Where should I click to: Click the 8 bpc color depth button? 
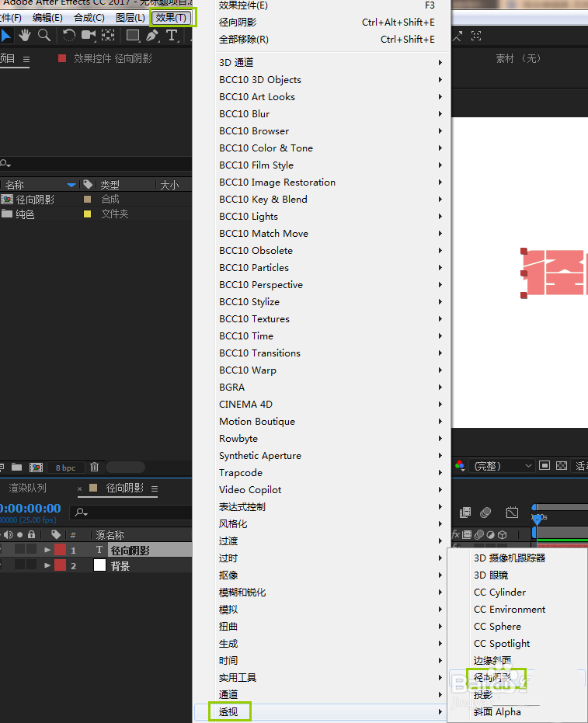coord(65,468)
